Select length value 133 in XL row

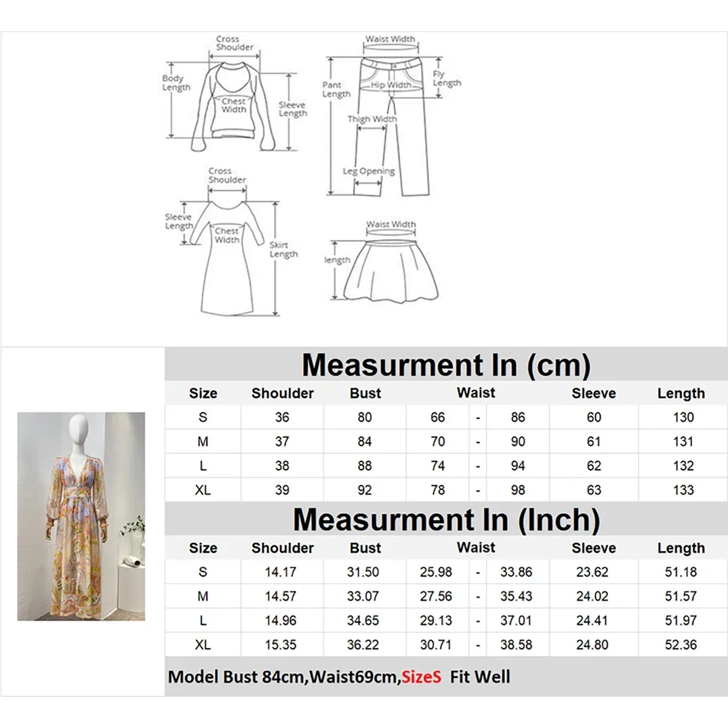pyautogui.click(x=683, y=489)
